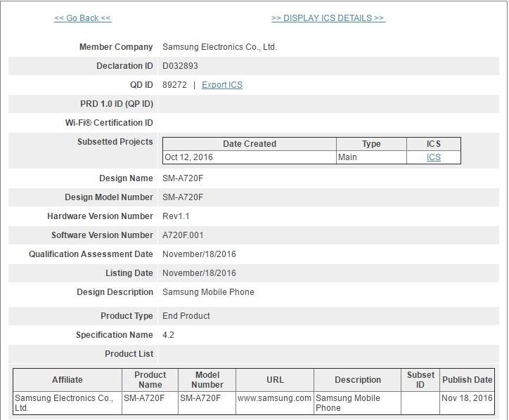Select the Specification Name value 4.2

(x=168, y=335)
